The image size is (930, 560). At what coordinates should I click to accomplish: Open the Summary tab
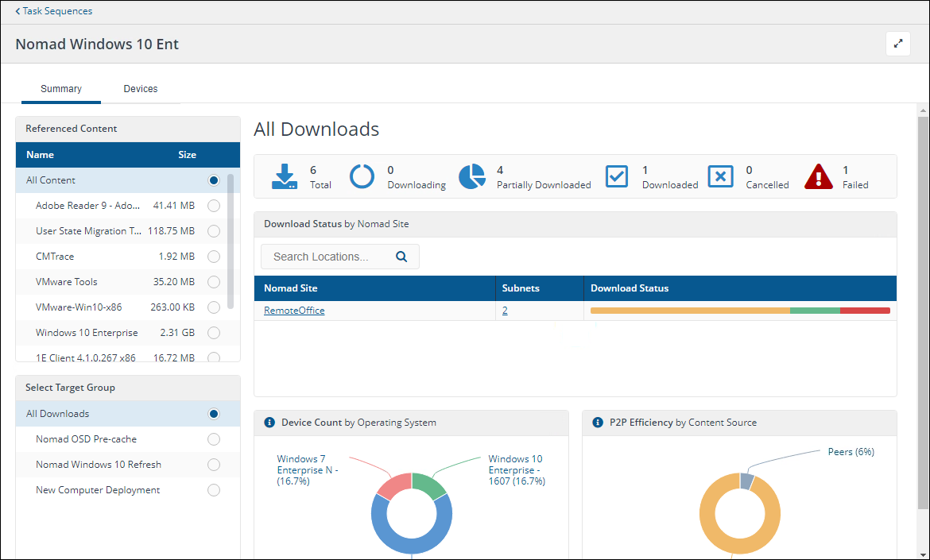(61, 89)
